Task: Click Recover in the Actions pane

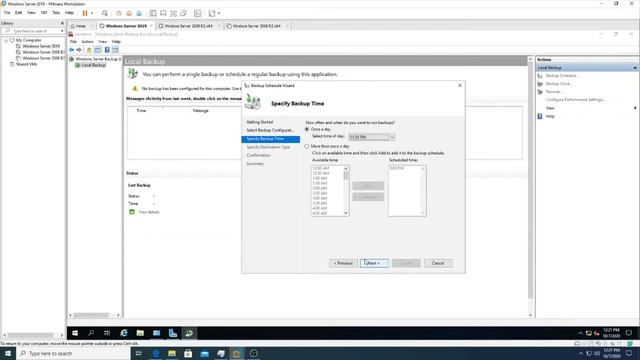Action: [x=554, y=92]
